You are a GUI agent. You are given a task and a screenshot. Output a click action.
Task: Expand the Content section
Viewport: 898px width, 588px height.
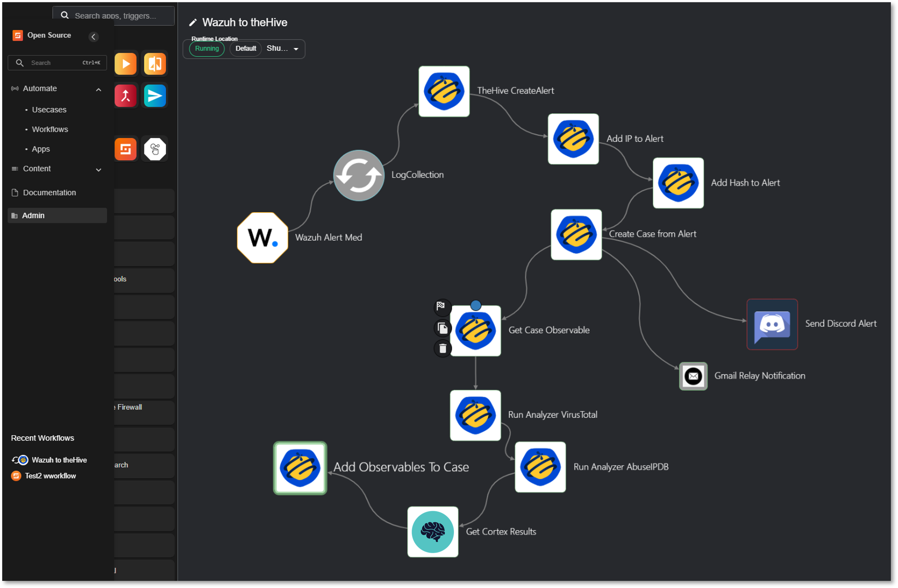[98, 170]
